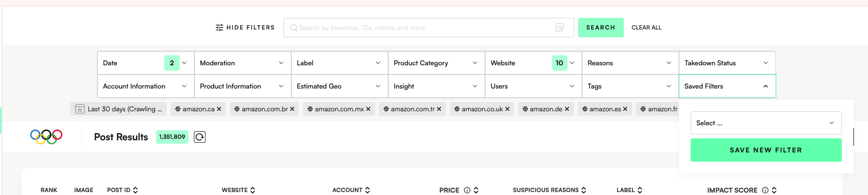Open the Takedown Status filter
868x195 pixels.
click(x=727, y=63)
